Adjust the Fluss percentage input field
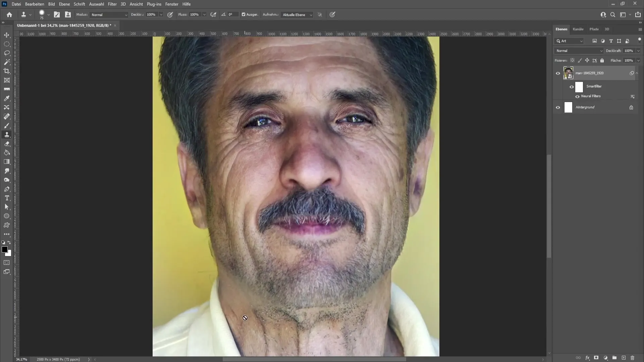644x362 pixels. [x=195, y=15]
